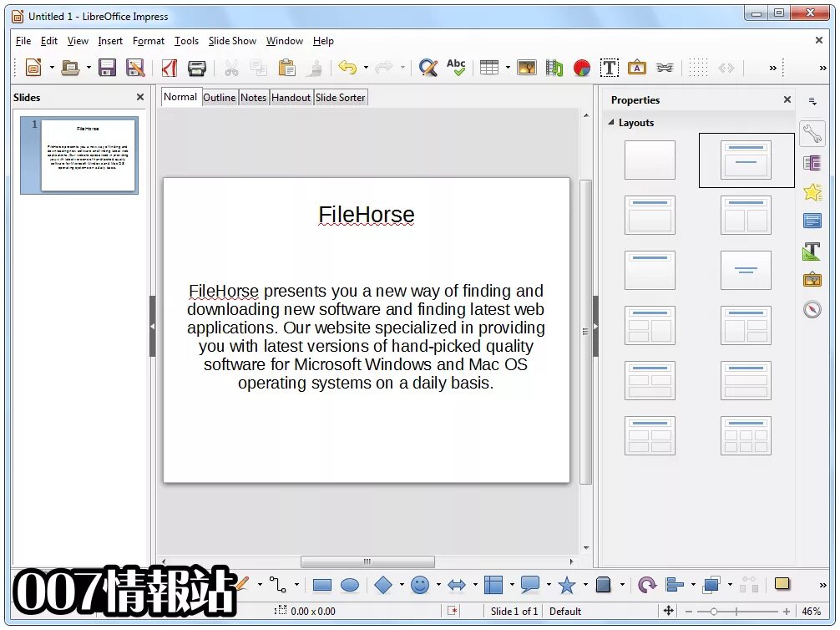840x630 pixels.
Task: Close the Slides panel
Action: [x=140, y=97]
